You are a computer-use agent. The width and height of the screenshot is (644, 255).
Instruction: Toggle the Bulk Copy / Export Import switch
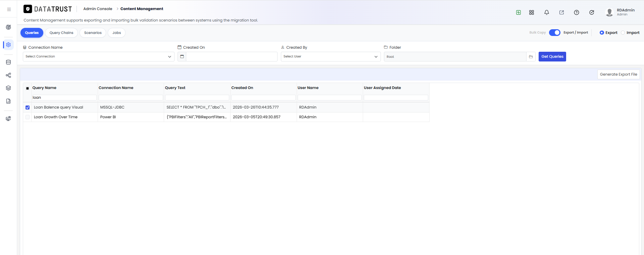tap(555, 33)
